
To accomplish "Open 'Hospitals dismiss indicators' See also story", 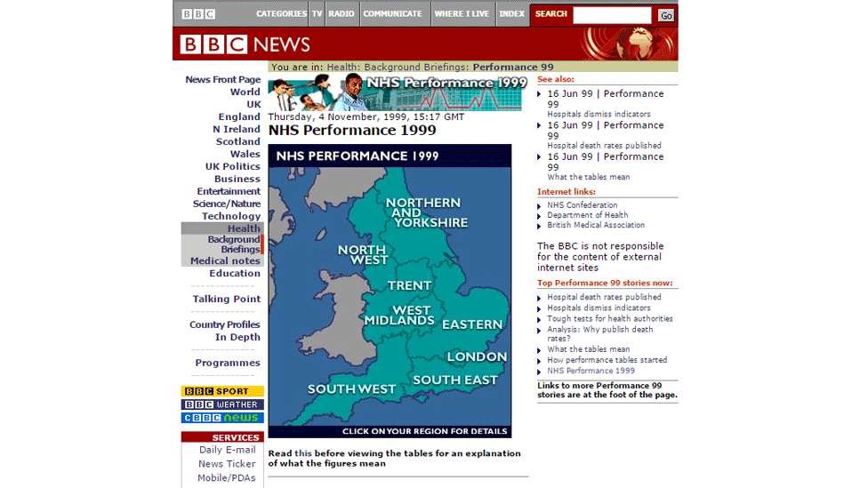I will 599,114.
